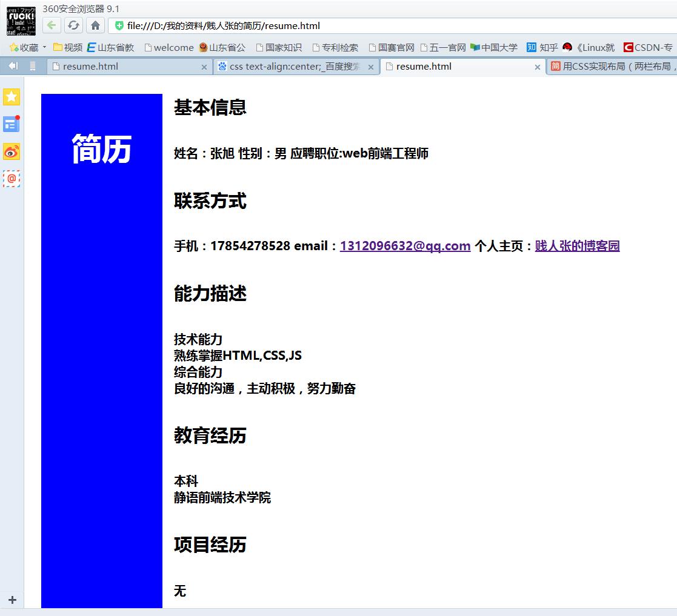This screenshot has width=677, height=616.
Task: Open the 山东省公 bookmark
Action: pyautogui.click(x=222, y=47)
